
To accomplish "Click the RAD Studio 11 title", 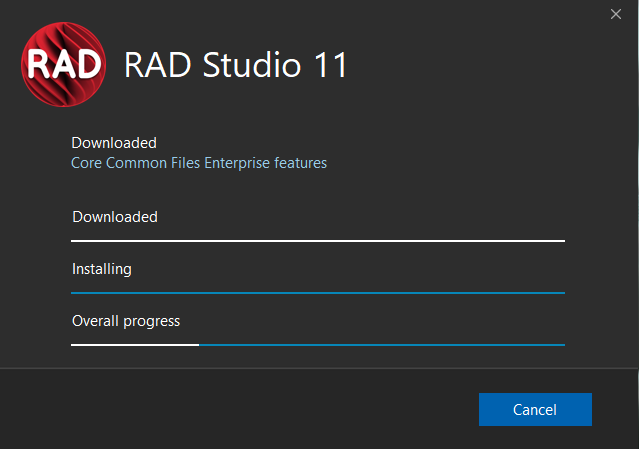I will (236, 65).
